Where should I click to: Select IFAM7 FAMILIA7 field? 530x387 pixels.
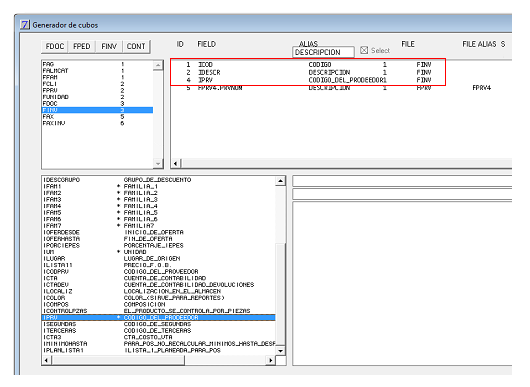click(x=159, y=225)
